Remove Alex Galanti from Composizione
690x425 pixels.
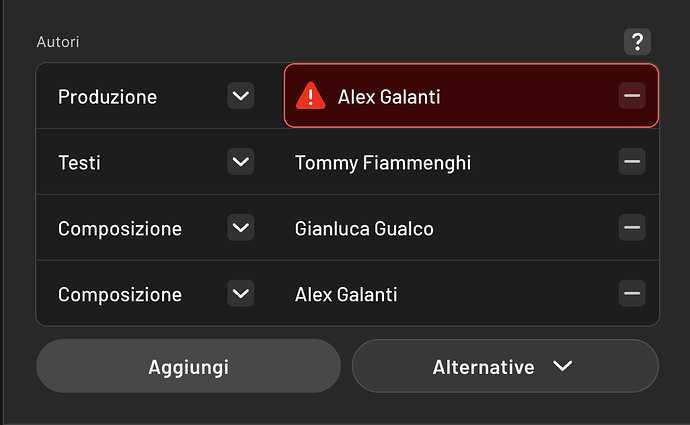(631, 294)
